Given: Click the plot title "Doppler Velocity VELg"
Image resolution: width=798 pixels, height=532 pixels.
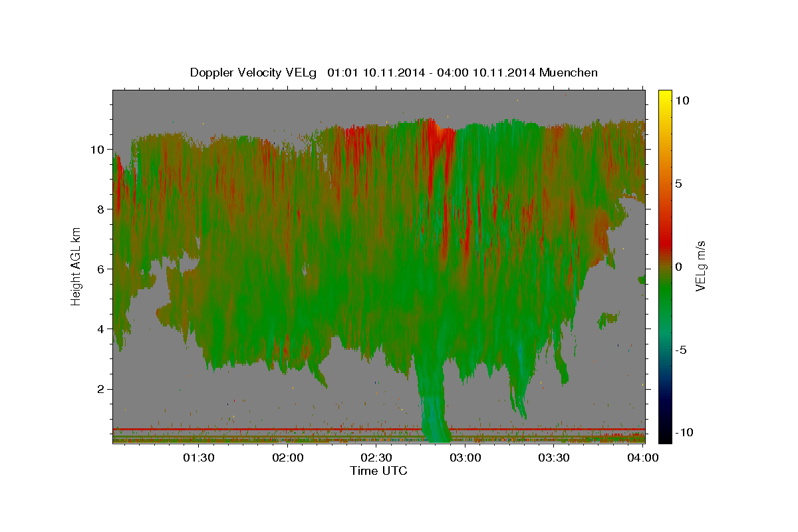Looking at the screenshot, I should point(254,72).
